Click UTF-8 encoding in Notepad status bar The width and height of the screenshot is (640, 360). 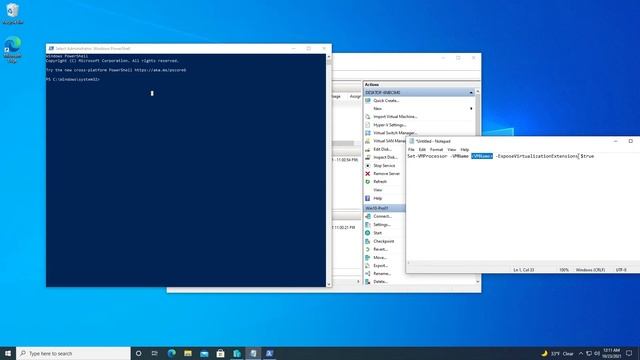click(621, 270)
